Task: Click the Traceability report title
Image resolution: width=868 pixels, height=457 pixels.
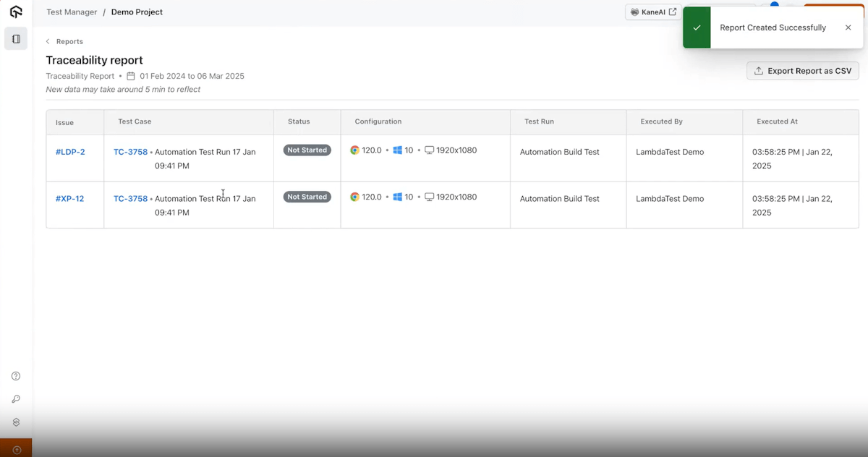Action: point(95,60)
